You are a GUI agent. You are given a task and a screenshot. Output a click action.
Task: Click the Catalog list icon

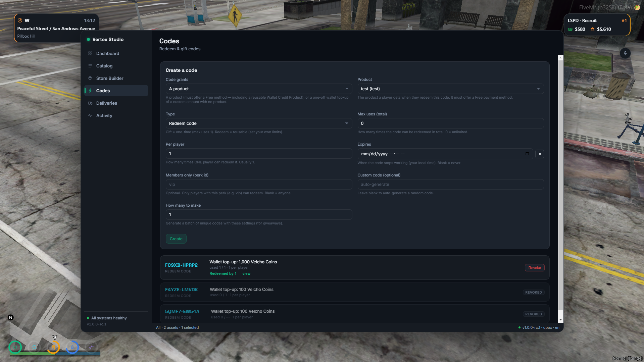[x=90, y=66]
